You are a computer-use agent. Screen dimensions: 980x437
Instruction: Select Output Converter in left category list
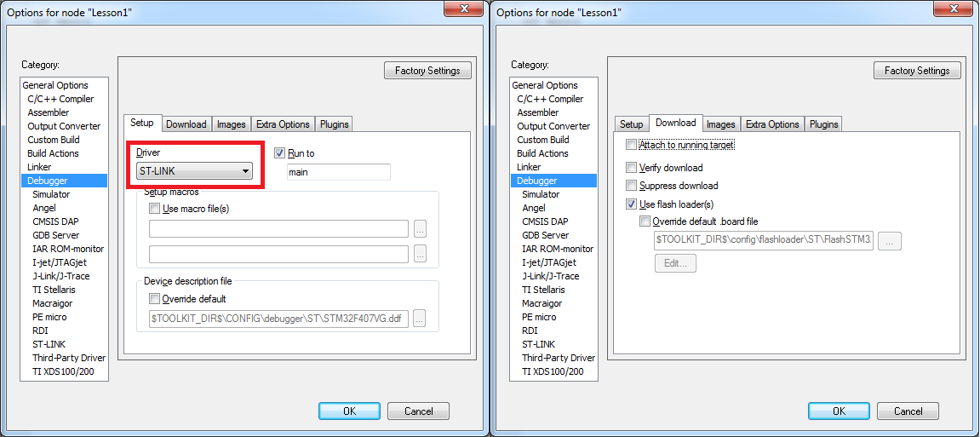[64, 126]
